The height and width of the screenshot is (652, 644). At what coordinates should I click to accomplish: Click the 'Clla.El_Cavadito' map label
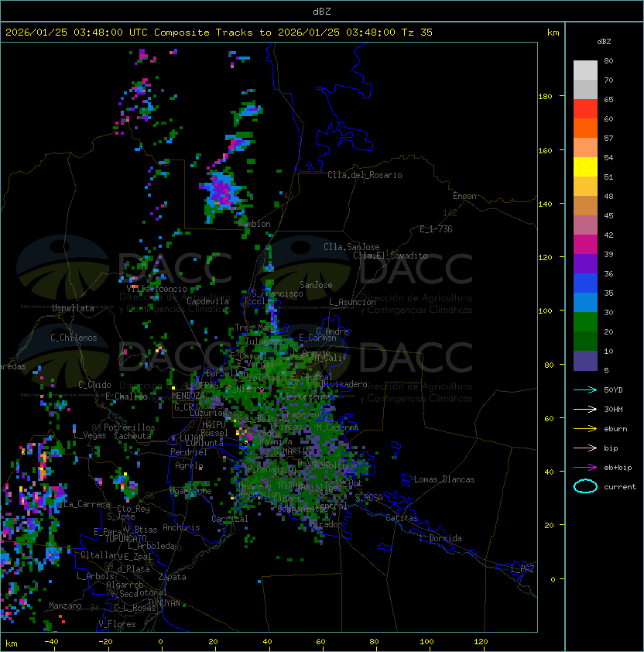(x=390, y=256)
